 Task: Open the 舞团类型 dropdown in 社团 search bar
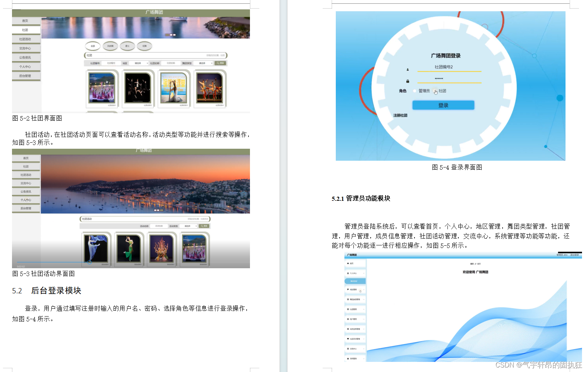[203, 63]
